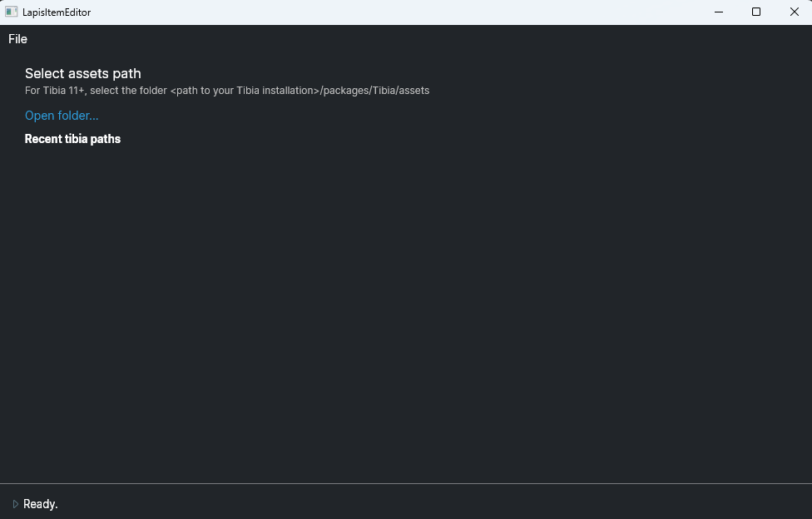
Task: Minimize the LapisItemEditor window
Action: tap(719, 12)
